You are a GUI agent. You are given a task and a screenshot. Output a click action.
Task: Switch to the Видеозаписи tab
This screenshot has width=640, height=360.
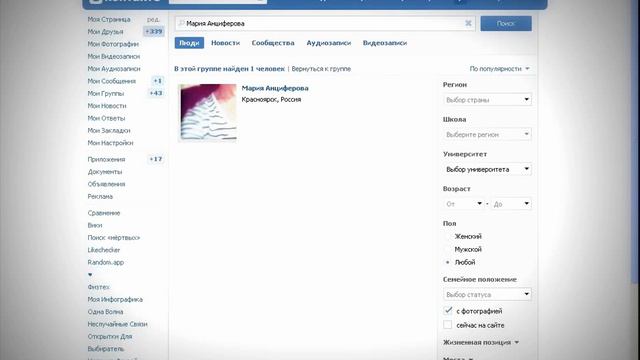click(385, 43)
